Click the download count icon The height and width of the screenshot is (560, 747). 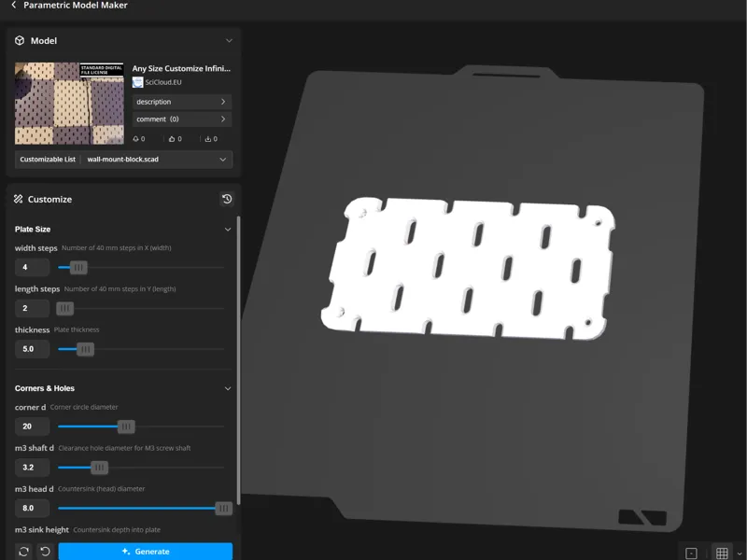[x=208, y=139]
